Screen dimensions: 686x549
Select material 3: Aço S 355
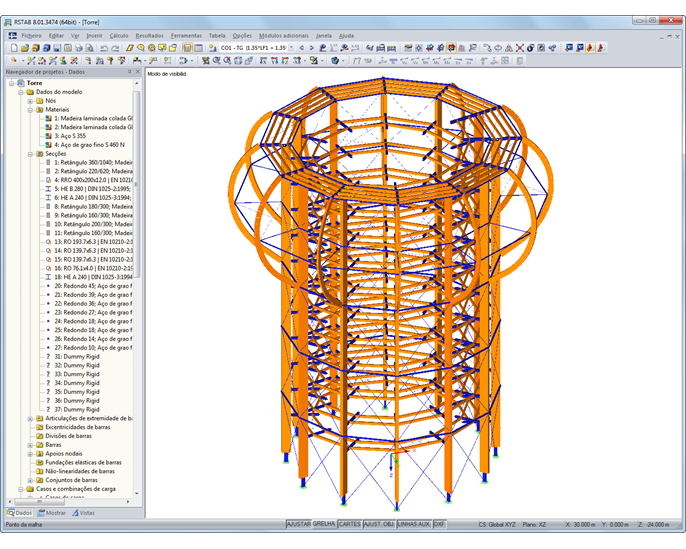70,136
